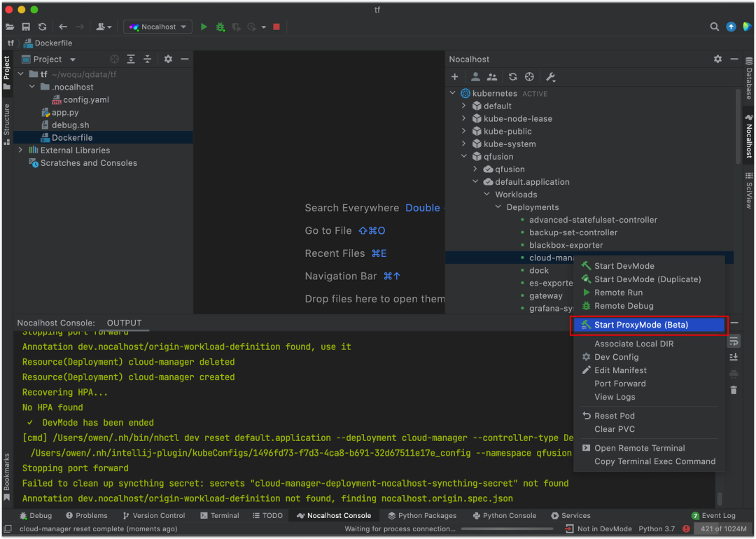Open config.yaml in project tree
The image size is (756, 539).
click(86, 100)
